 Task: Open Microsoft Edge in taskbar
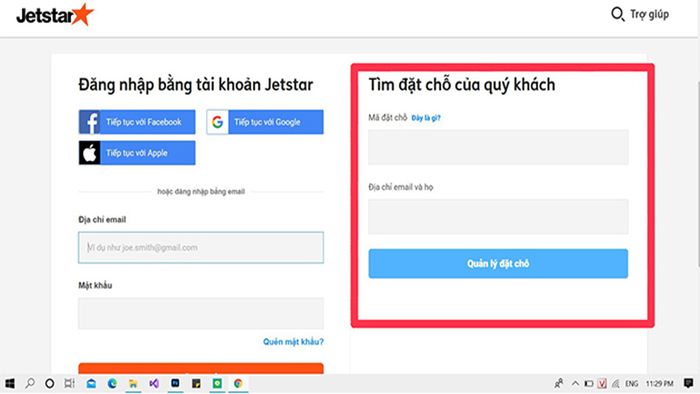click(x=112, y=383)
